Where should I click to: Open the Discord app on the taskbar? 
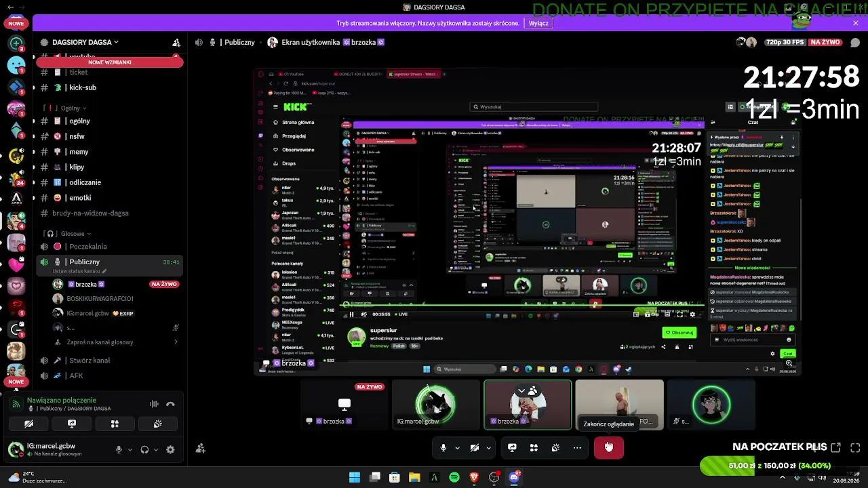(513, 477)
